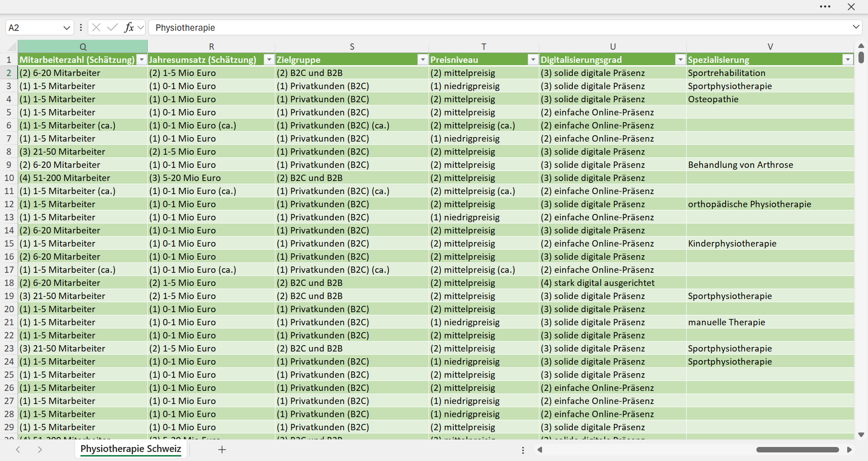Select cell manuelle Therapie
The width and height of the screenshot is (868, 461).
click(x=770, y=322)
